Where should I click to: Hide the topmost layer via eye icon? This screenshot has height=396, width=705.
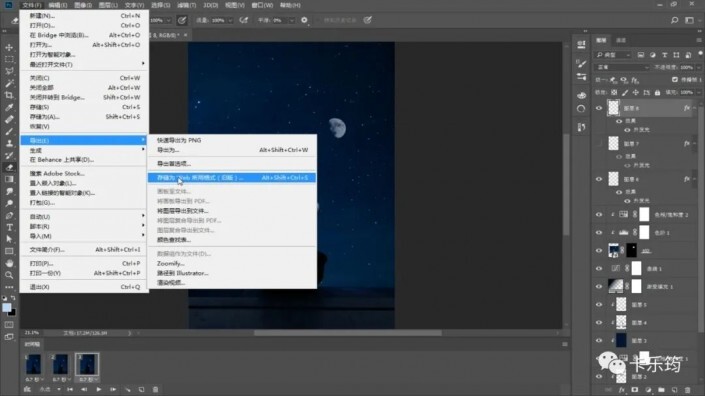tap(599, 108)
